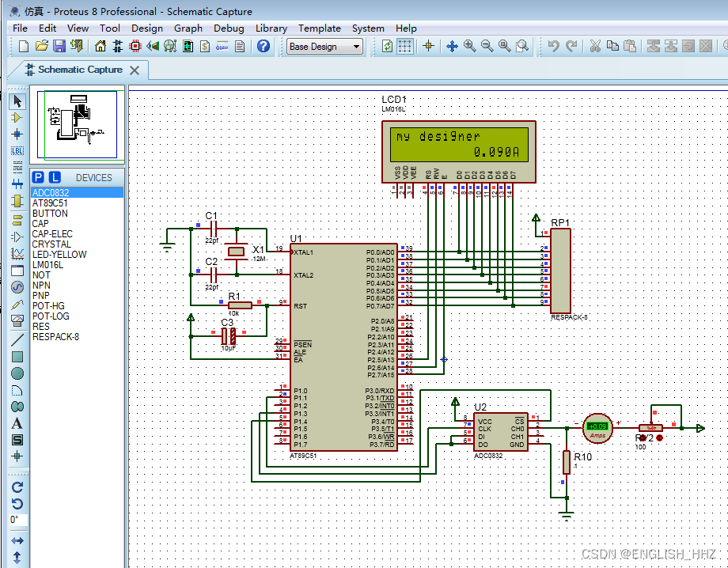Toggle the false origin crosshair
The height and width of the screenshot is (568, 728).
(x=429, y=47)
